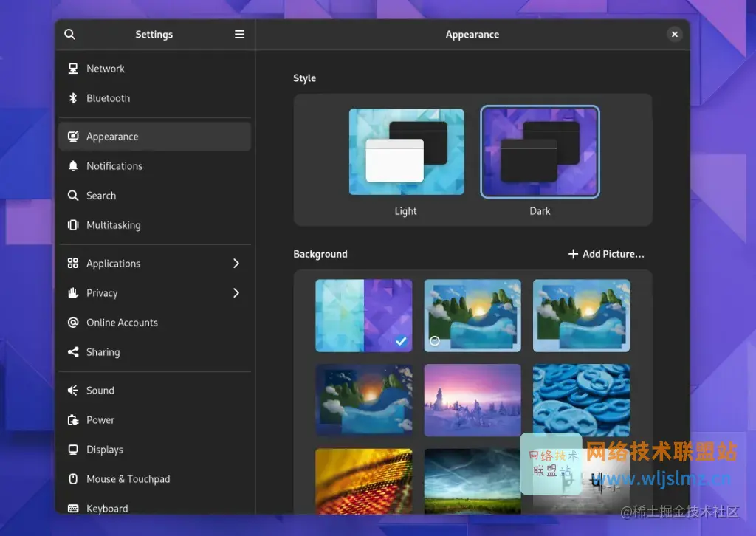Viewport: 756px width, 536px height.
Task: Select the Dark style option
Action: pos(540,152)
